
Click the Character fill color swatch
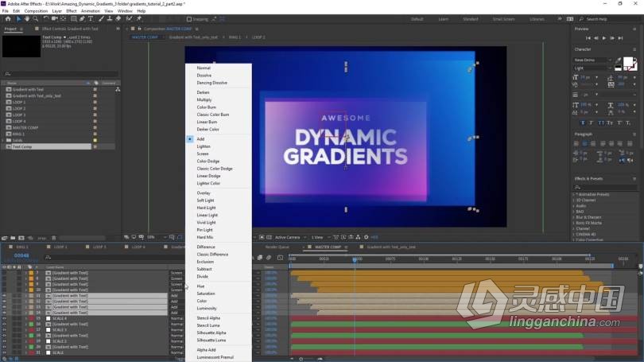coord(627,62)
